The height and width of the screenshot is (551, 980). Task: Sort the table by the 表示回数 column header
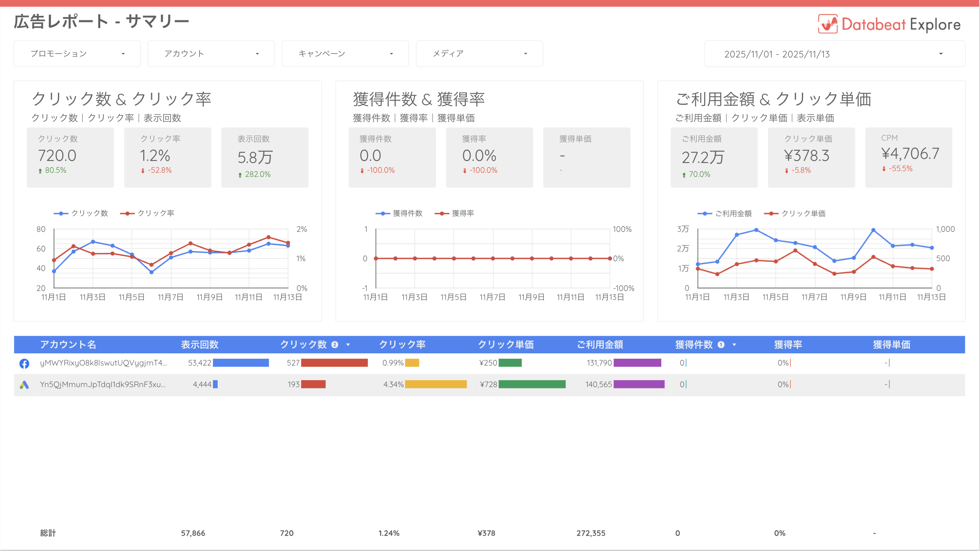(199, 344)
